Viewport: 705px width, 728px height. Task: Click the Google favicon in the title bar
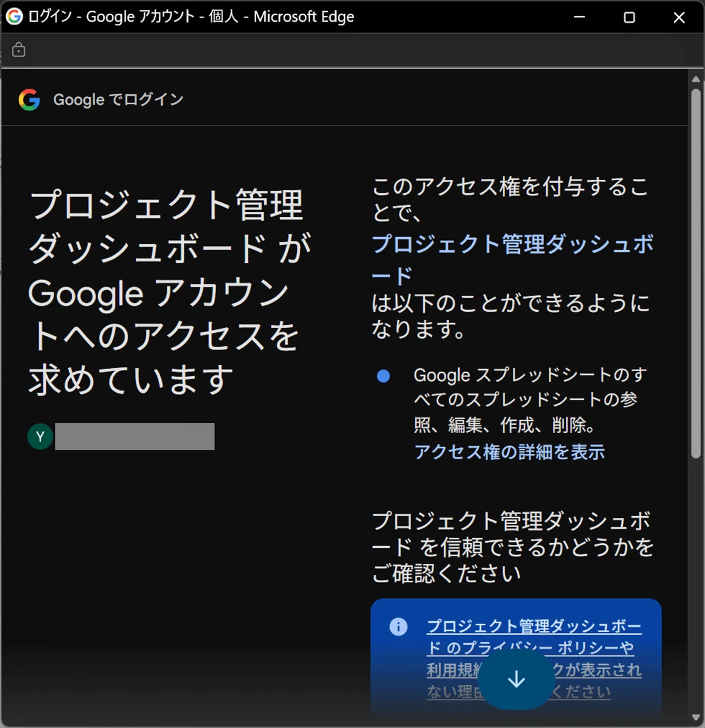coord(14,16)
